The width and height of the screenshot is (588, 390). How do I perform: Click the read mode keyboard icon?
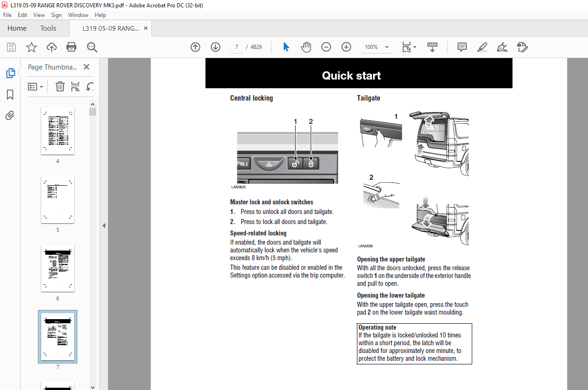[432, 47]
